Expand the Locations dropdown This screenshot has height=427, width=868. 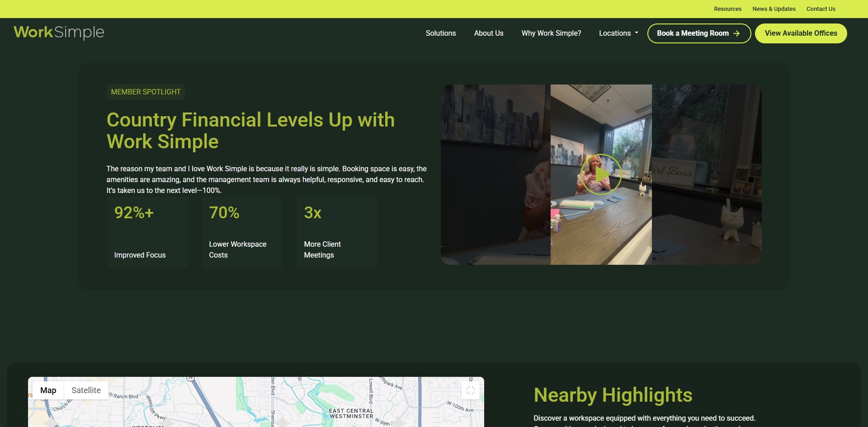pos(618,33)
